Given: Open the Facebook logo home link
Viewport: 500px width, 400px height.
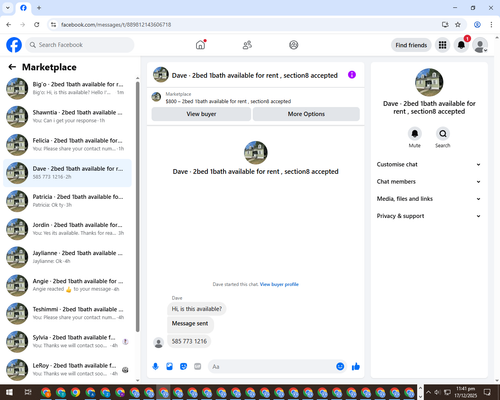Looking at the screenshot, I should click(14, 45).
